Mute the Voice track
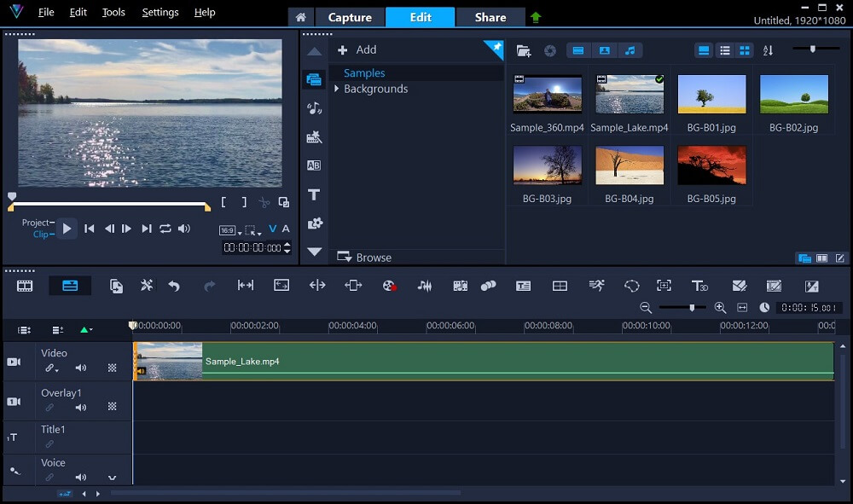The height and width of the screenshot is (504, 853). [80, 478]
